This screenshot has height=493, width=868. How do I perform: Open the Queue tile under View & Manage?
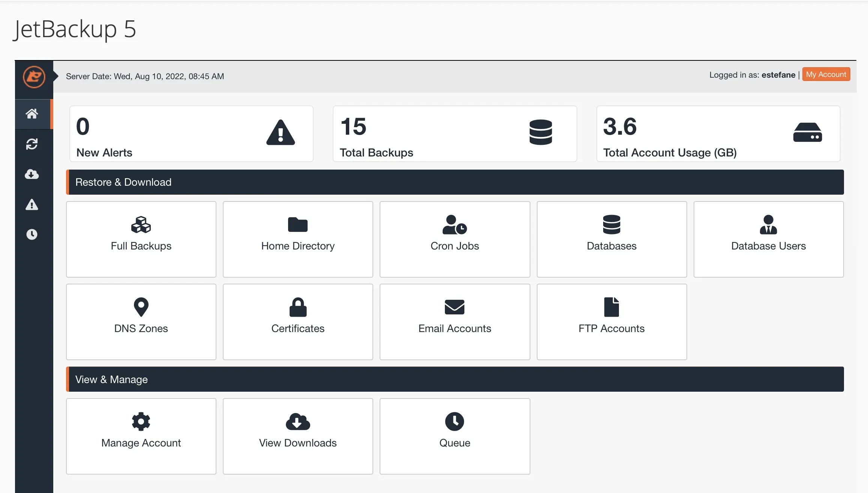click(454, 436)
